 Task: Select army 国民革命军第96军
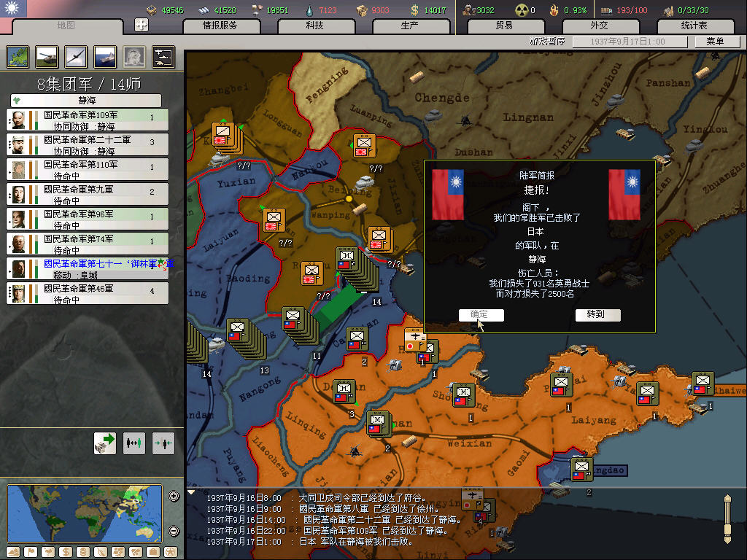coord(88,219)
